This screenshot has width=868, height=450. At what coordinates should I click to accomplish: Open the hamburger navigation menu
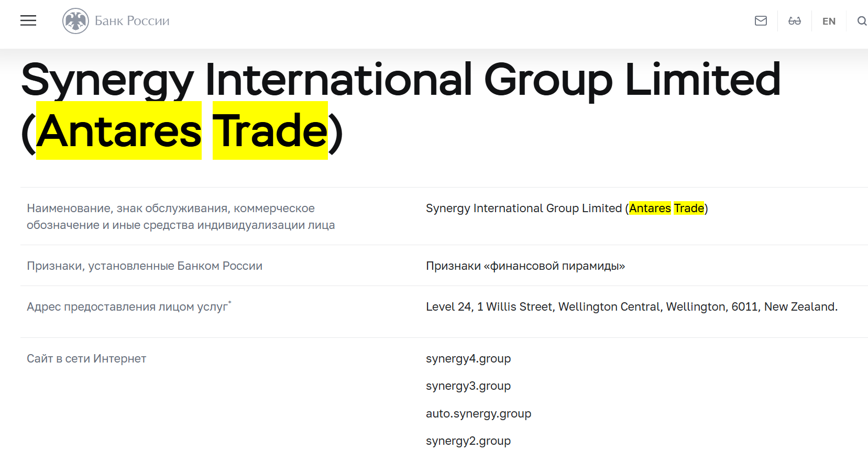pyautogui.click(x=28, y=20)
